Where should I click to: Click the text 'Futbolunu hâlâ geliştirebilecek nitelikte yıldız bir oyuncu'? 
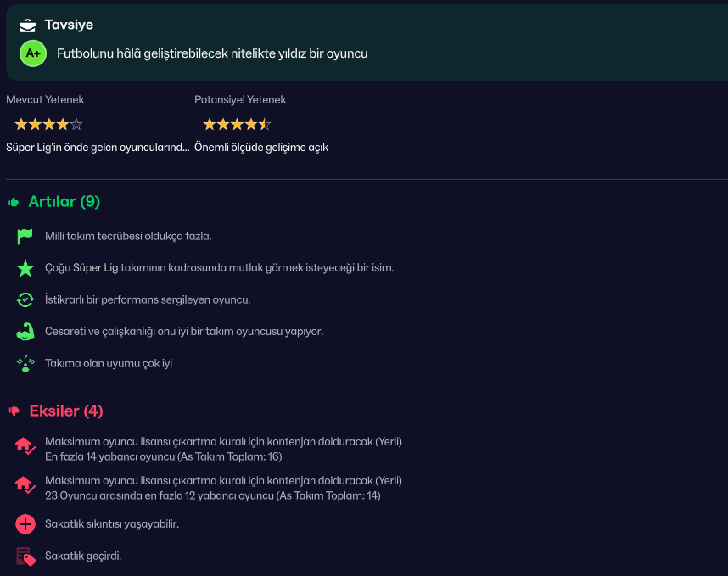point(212,53)
